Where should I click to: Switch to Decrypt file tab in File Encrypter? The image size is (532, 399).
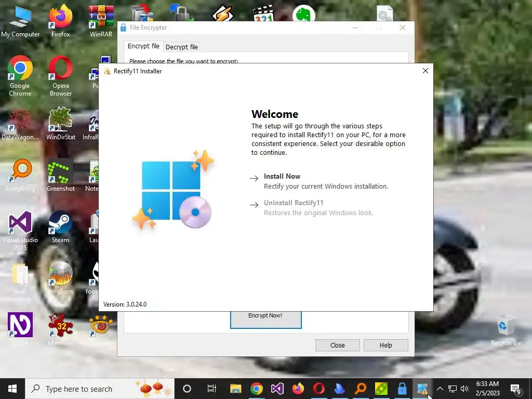(x=181, y=47)
